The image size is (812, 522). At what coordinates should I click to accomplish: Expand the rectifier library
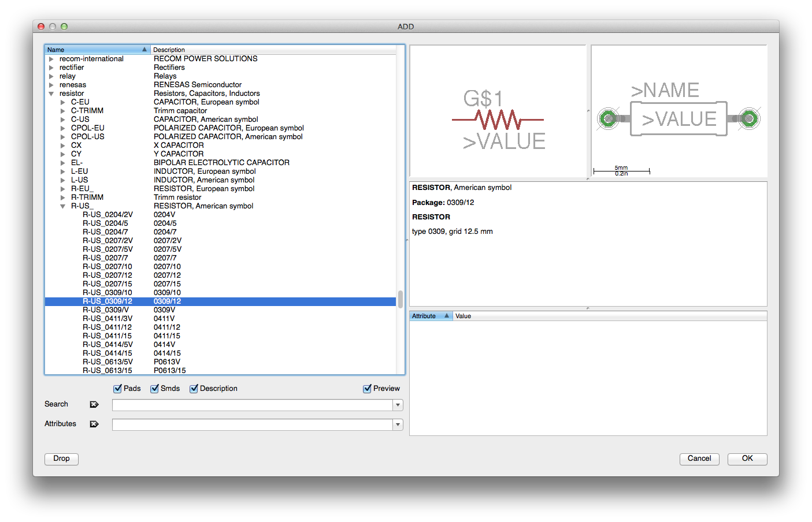51,68
